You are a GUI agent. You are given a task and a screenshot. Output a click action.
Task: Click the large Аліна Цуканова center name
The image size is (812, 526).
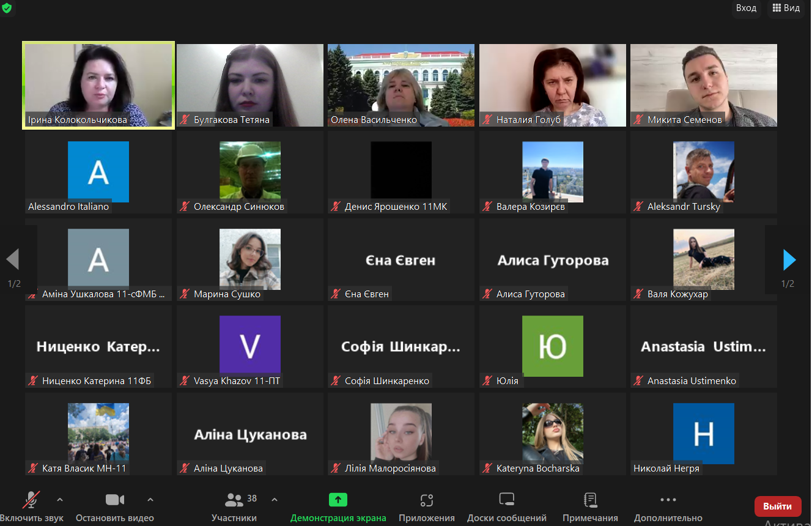coord(250,435)
